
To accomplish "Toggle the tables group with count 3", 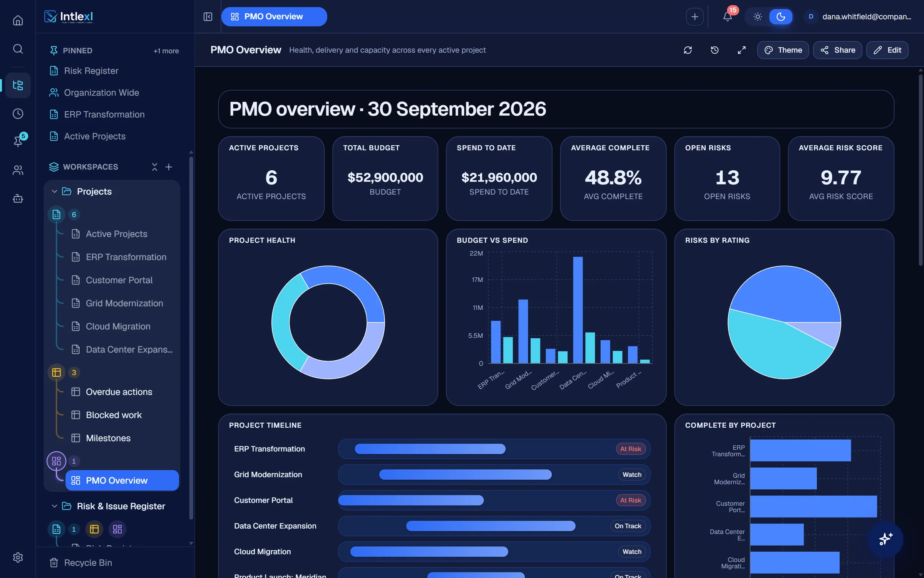I will coord(56,372).
